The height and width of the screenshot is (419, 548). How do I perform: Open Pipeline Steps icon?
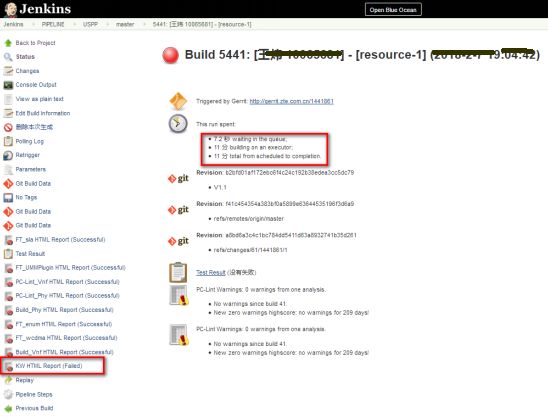pyautogui.click(x=8, y=395)
